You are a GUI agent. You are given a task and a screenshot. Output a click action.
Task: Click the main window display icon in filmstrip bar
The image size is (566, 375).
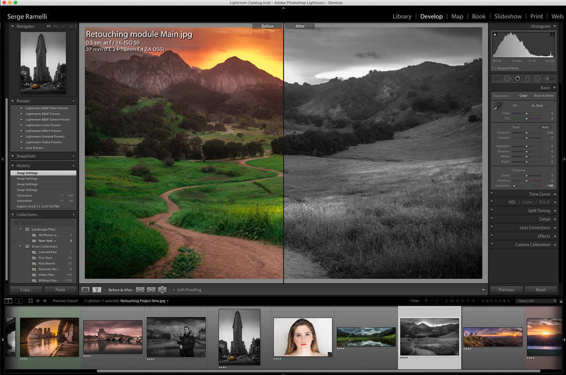[8, 300]
